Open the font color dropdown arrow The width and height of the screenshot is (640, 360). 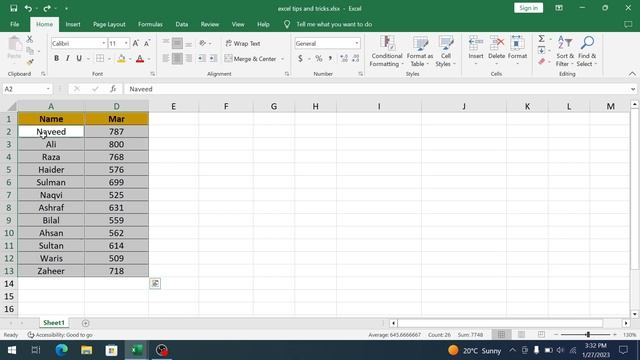(x=149, y=59)
